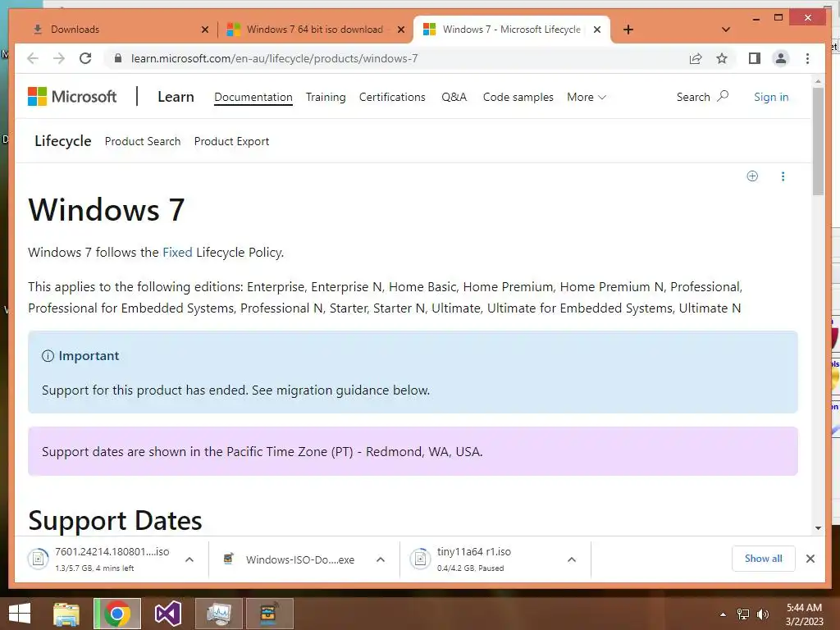Image resolution: width=840 pixels, height=630 pixels.
Task: Open Chrome's tab search chevron
Action: pyautogui.click(x=726, y=30)
